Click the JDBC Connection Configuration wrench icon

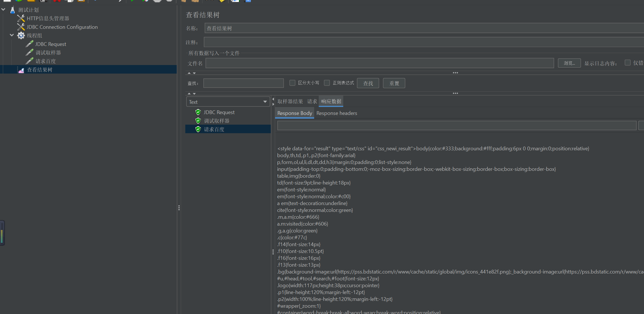[21, 27]
